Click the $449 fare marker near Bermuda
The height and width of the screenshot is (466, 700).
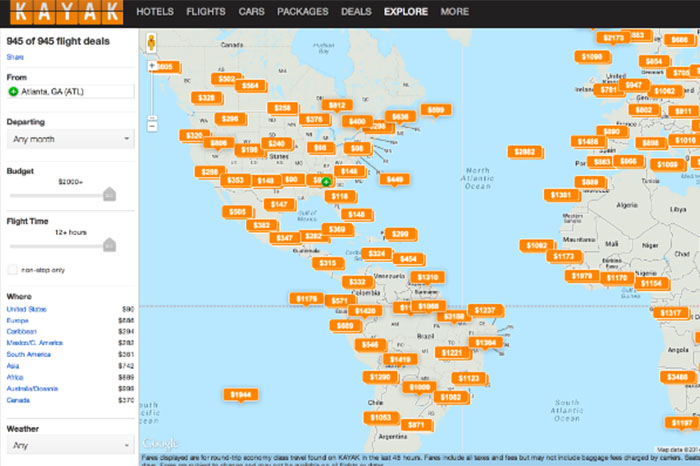pyautogui.click(x=395, y=179)
